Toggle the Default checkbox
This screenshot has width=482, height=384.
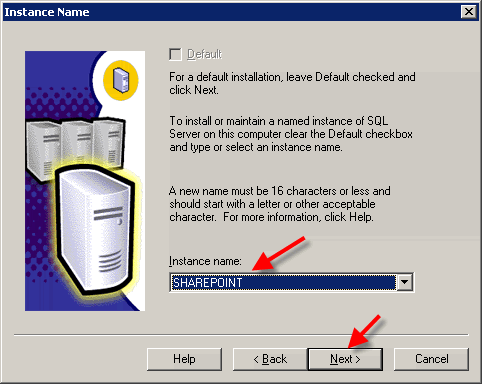(x=175, y=54)
